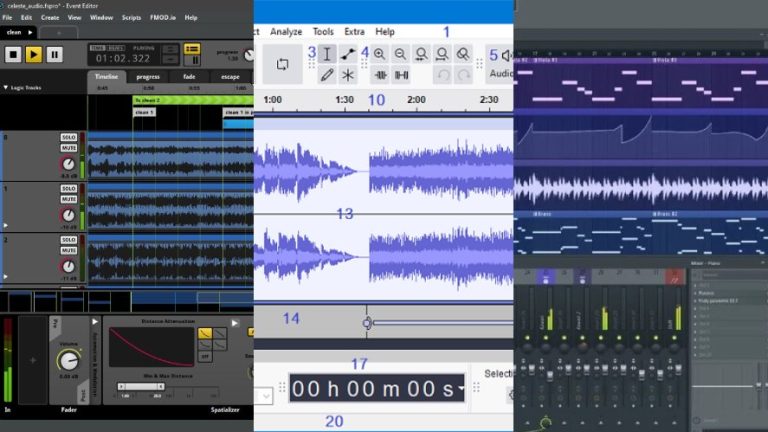The width and height of the screenshot is (768, 432).
Task: Open the combo box left of Audacity timer
Action: coord(264,395)
